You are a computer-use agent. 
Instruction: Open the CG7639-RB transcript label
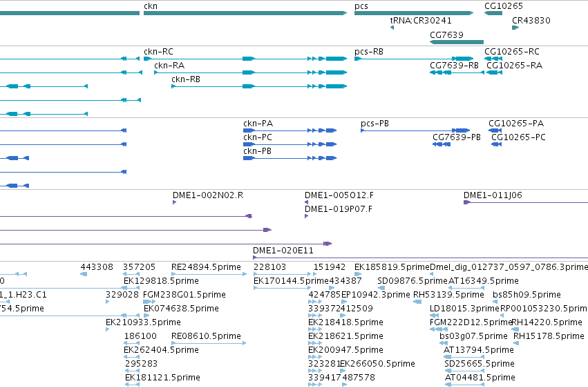[454, 66]
